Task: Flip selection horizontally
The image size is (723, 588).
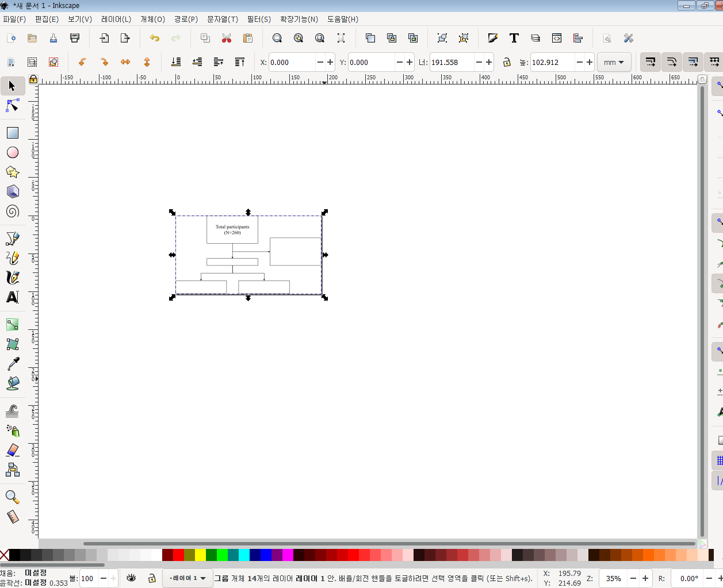Action: click(x=125, y=62)
